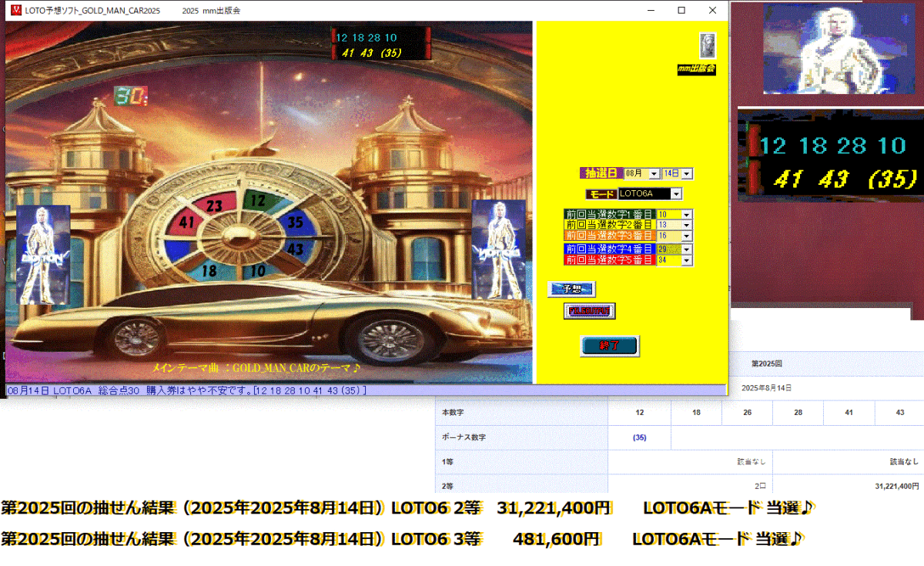This screenshot has width=924, height=566.
Task: Click the 前回当選数字3番目 orange label
Action: point(610,236)
